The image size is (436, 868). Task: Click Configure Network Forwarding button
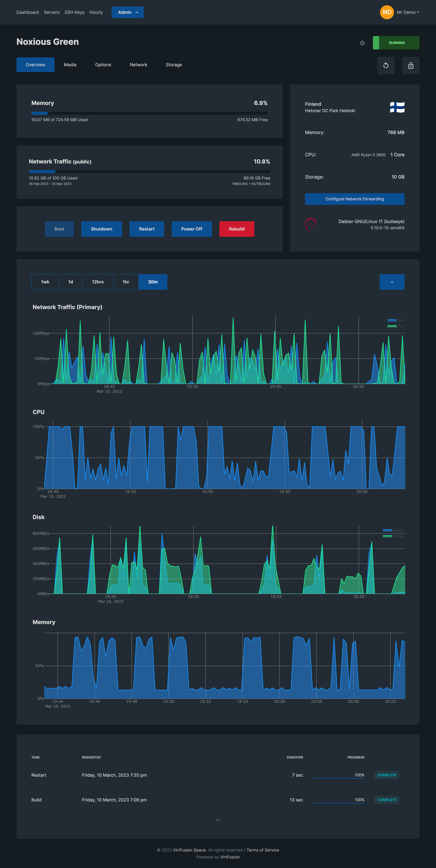point(355,199)
